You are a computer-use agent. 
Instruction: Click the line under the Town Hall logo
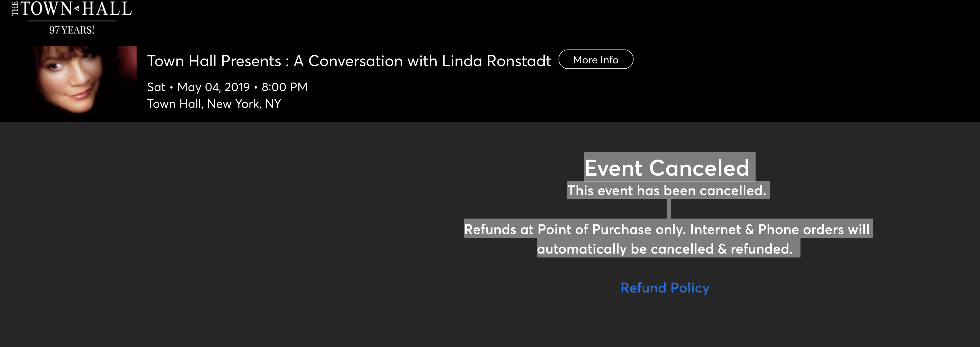coord(72,21)
